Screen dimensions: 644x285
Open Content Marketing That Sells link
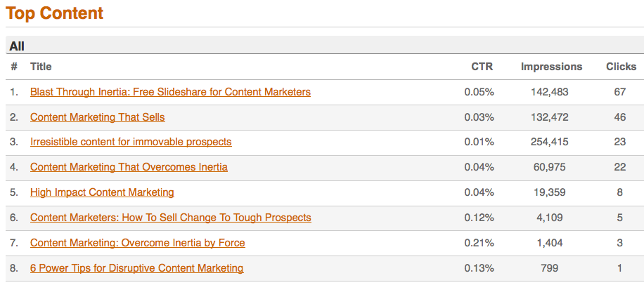point(98,117)
